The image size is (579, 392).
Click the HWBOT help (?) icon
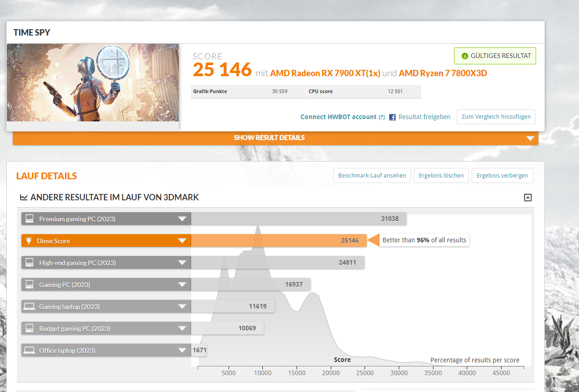(x=382, y=117)
